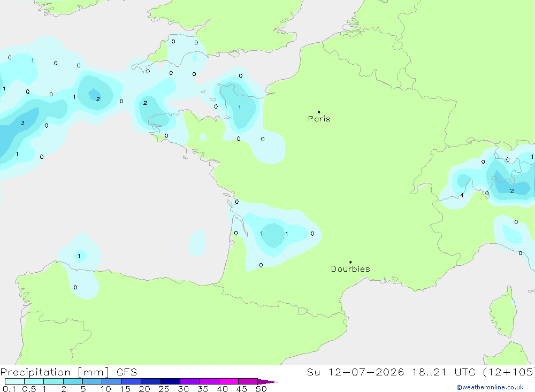Click the legend scale label '25'
The image size is (535, 392).
(164, 389)
